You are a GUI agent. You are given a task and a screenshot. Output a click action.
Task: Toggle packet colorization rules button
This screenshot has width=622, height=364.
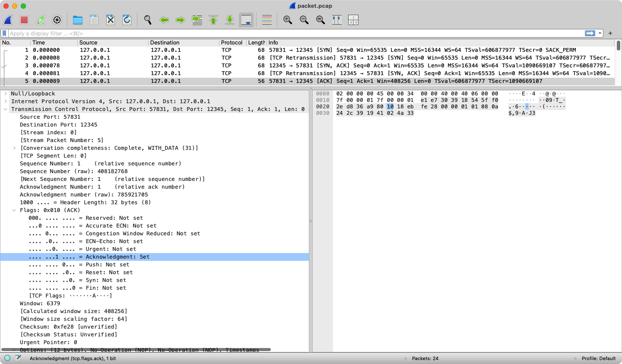pyautogui.click(x=267, y=20)
